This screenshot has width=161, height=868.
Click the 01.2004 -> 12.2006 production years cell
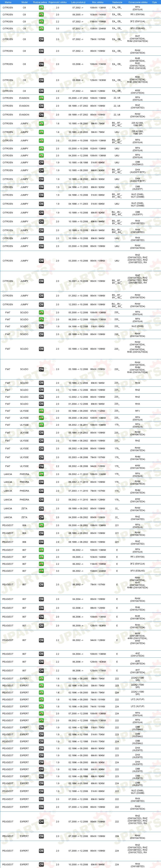click(78, 404)
